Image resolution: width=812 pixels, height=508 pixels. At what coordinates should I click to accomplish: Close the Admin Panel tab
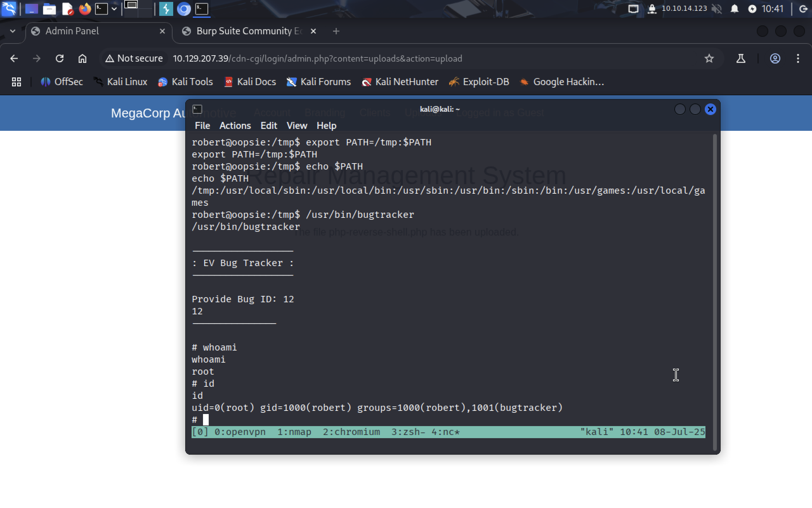click(x=162, y=31)
